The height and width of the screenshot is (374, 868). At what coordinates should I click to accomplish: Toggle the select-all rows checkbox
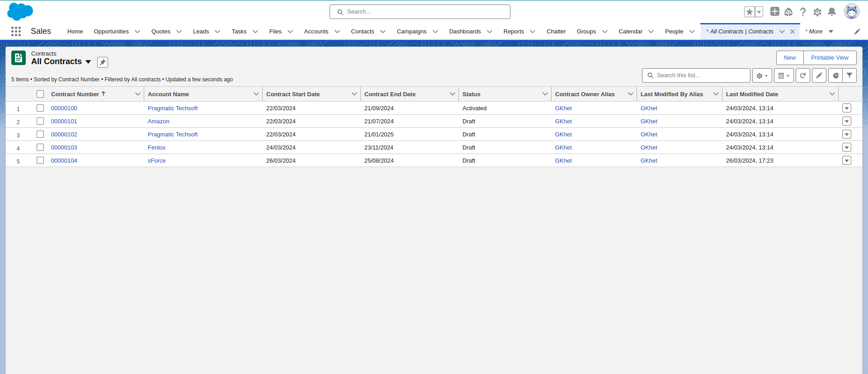click(x=40, y=94)
